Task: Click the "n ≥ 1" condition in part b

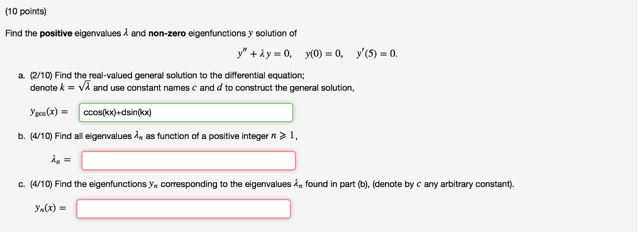Action: [283, 136]
